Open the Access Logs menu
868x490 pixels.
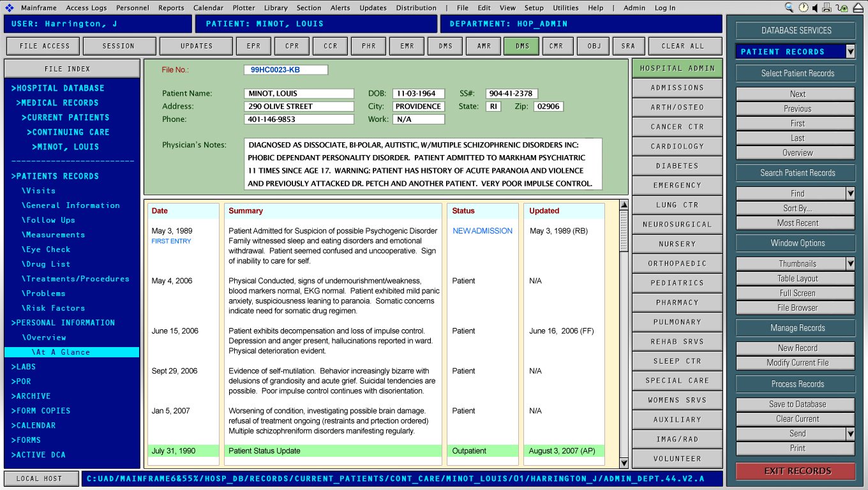86,8
